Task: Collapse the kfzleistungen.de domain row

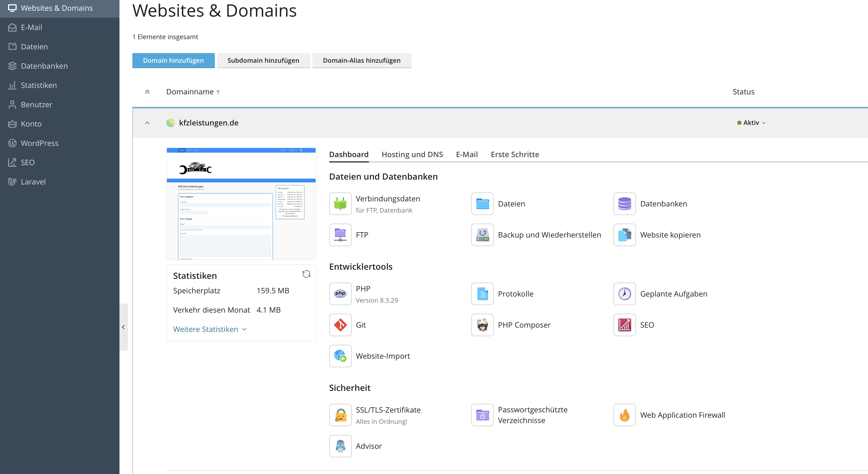Action: [147, 123]
